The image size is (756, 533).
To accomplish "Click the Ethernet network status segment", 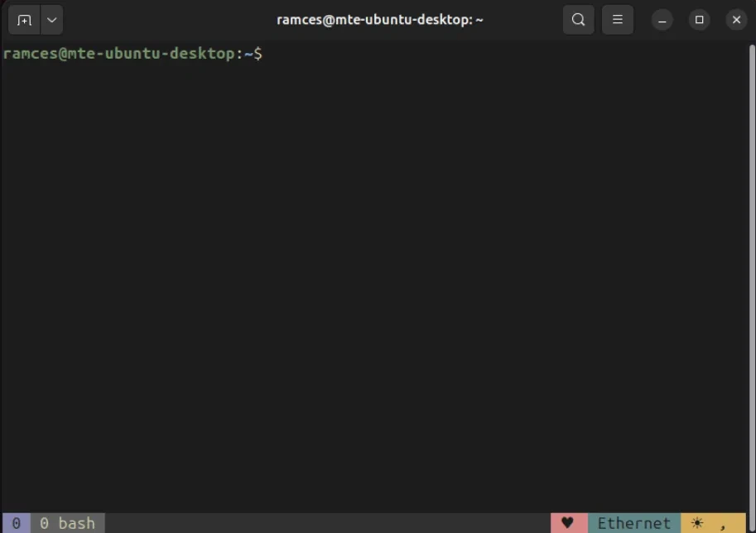I will click(x=634, y=523).
